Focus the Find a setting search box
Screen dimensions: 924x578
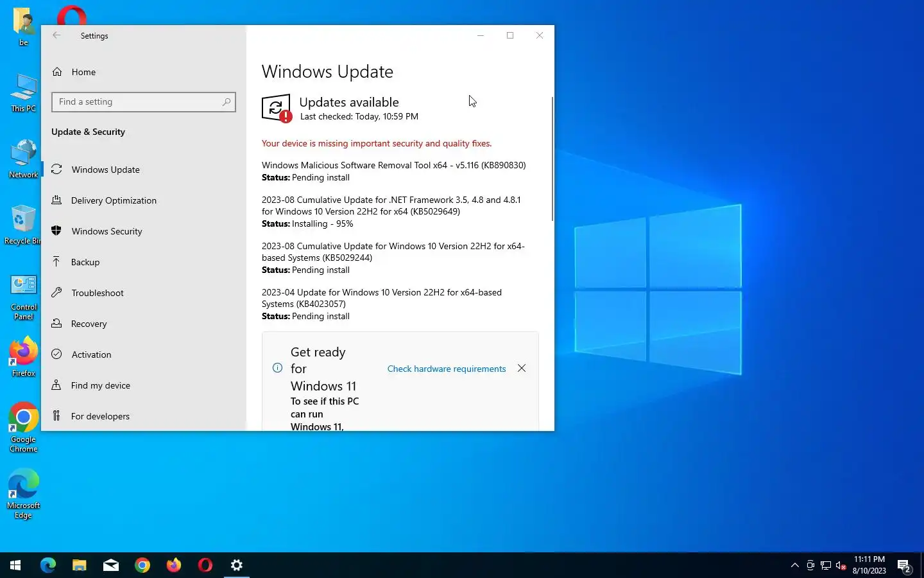[x=144, y=102]
